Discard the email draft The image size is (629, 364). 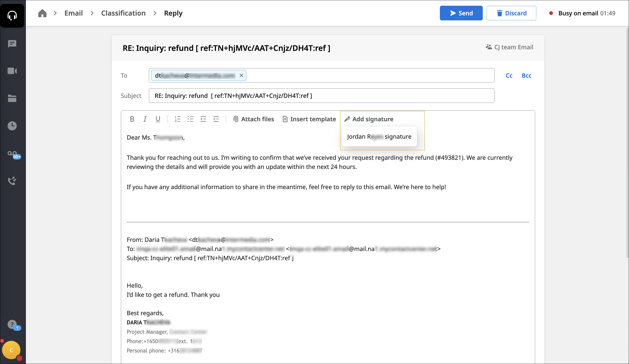pos(511,13)
